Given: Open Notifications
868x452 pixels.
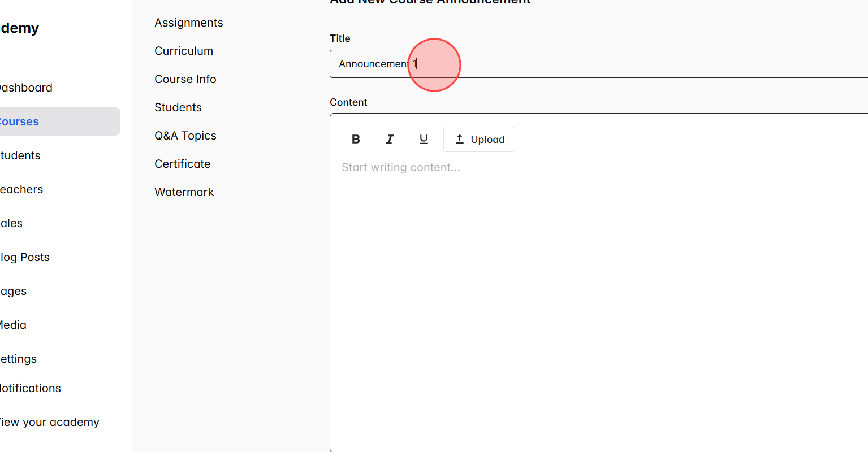Looking at the screenshot, I should (31, 388).
